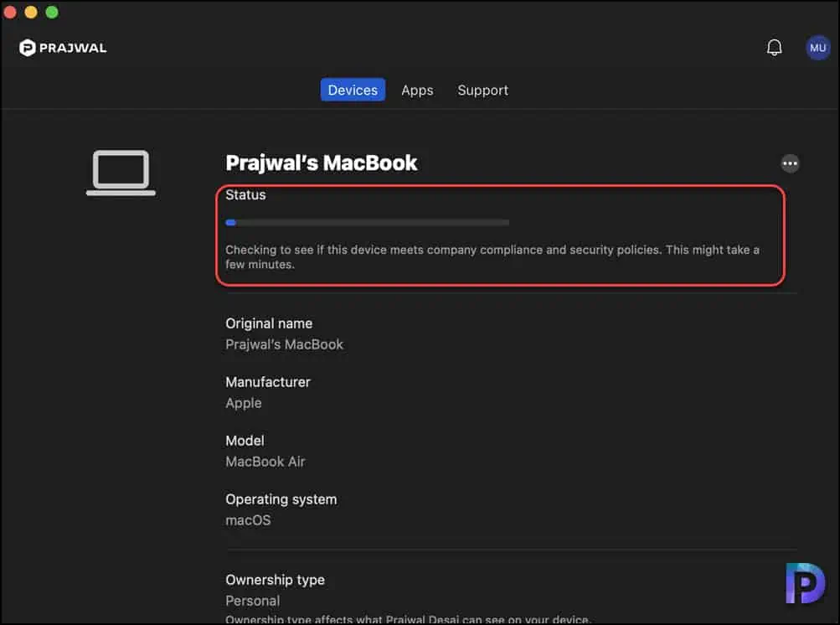Open the notifications bell
The width and height of the screenshot is (840, 625).
(774, 48)
